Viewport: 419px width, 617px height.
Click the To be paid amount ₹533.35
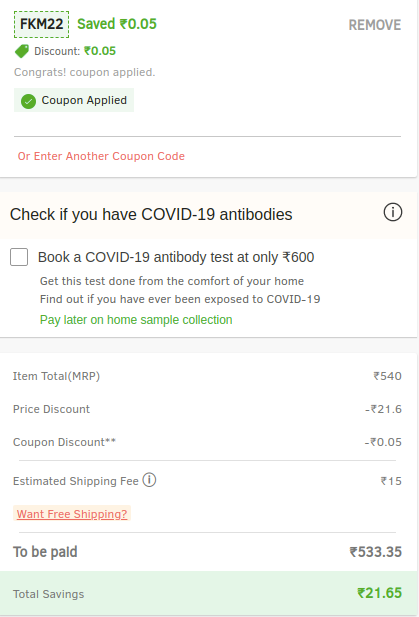376,552
